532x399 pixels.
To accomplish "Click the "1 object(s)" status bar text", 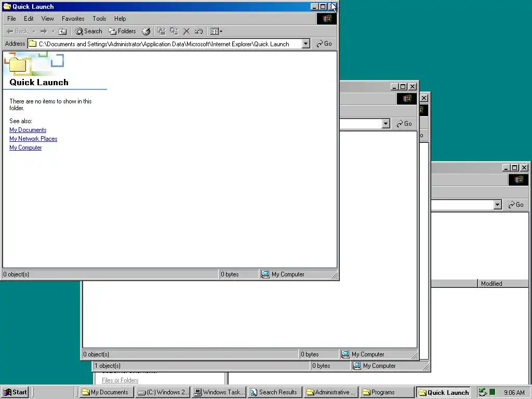I will click(108, 366).
